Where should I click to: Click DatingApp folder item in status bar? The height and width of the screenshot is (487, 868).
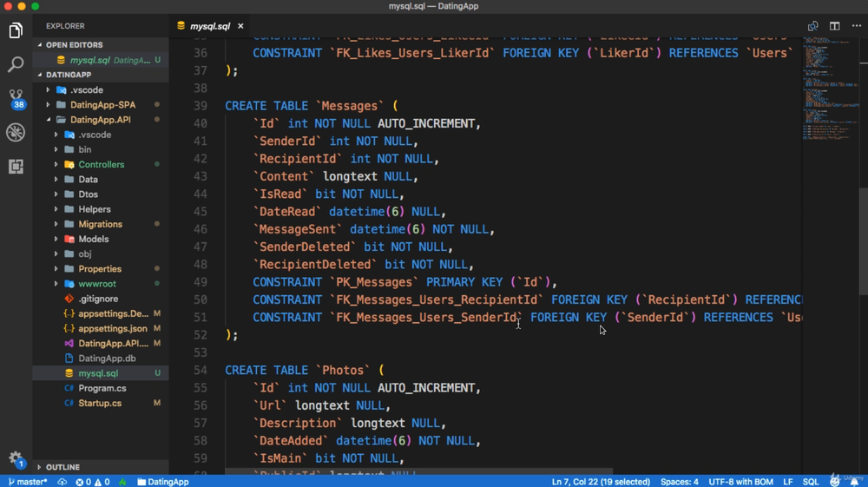coord(163,482)
